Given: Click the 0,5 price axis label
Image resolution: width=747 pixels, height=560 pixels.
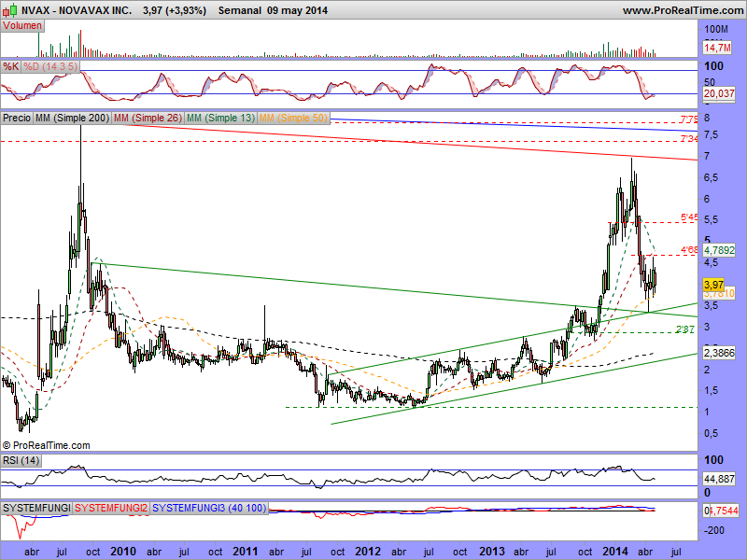Looking at the screenshot, I should coord(712,434).
